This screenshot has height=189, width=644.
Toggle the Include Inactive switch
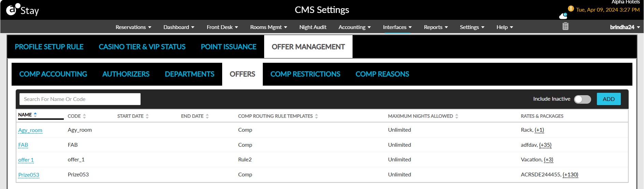point(582,99)
